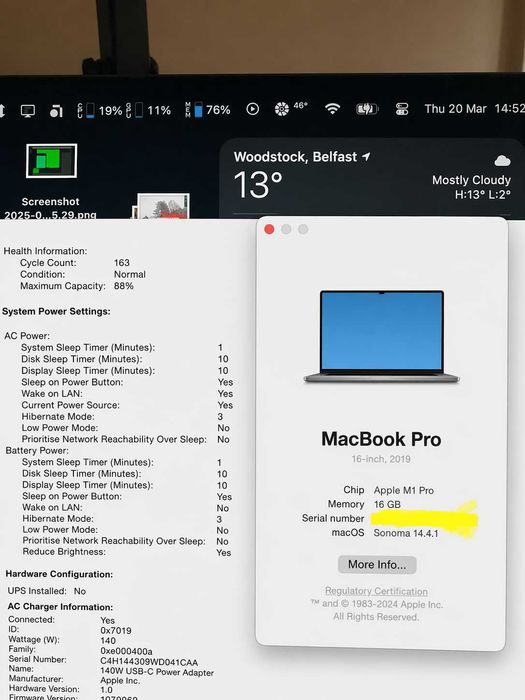Click the Reduce Brightness row
Screen dimensions: 525x700
pyautogui.click(x=127, y=552)
